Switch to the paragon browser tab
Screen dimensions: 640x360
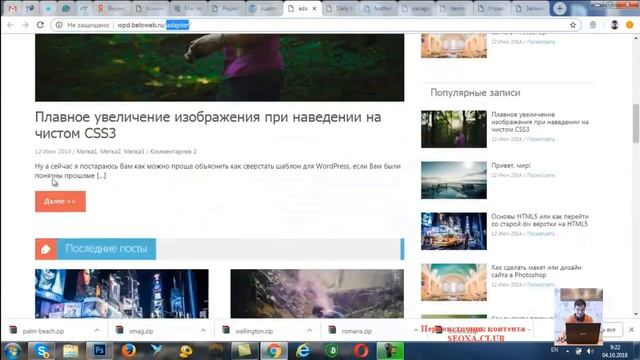[416, 8]
